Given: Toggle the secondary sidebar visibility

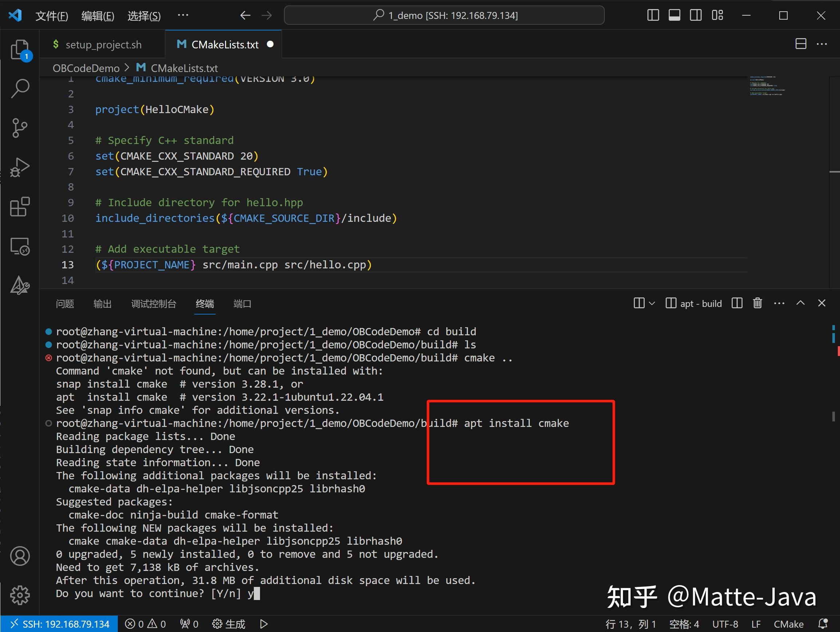Looking at the screenshot, I should (x=696, y=15).
